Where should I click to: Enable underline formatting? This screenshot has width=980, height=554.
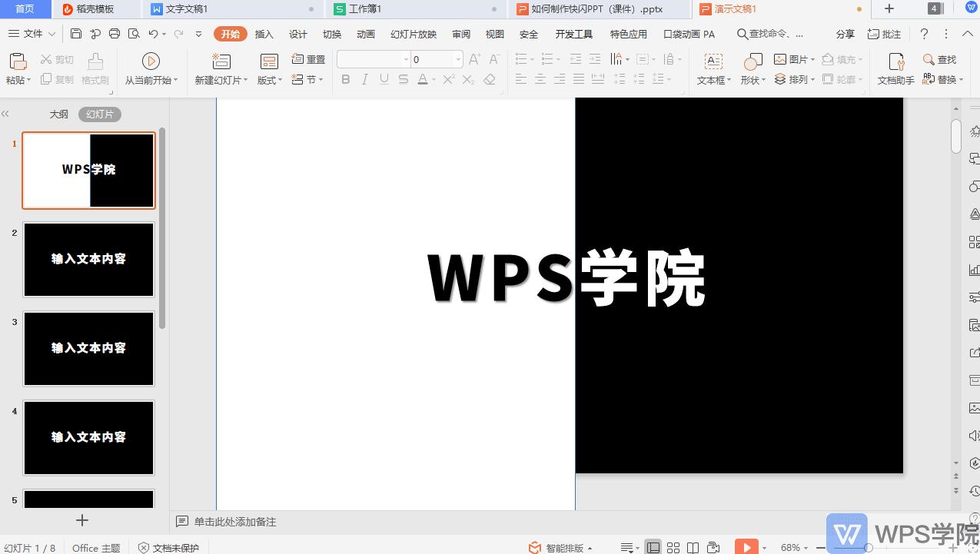384,79
